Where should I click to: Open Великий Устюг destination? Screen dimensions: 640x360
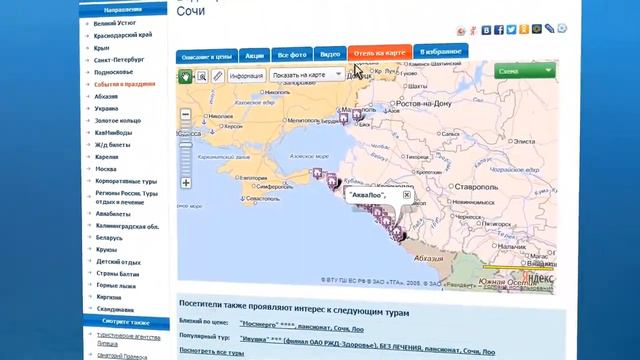point(114,23)
